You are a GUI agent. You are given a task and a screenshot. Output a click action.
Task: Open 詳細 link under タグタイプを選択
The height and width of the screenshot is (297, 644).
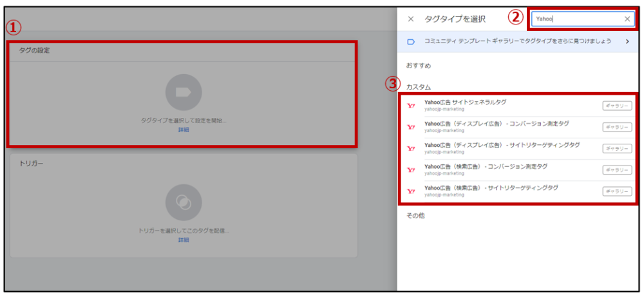click(x=184, y=129)
